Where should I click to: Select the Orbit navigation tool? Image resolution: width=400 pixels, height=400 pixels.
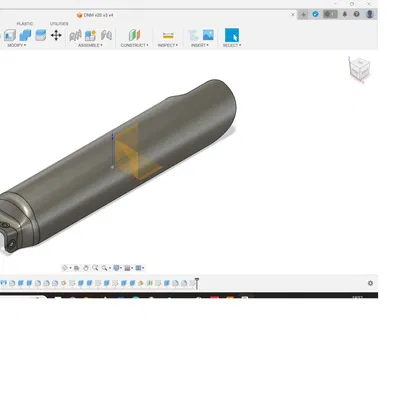65,268
